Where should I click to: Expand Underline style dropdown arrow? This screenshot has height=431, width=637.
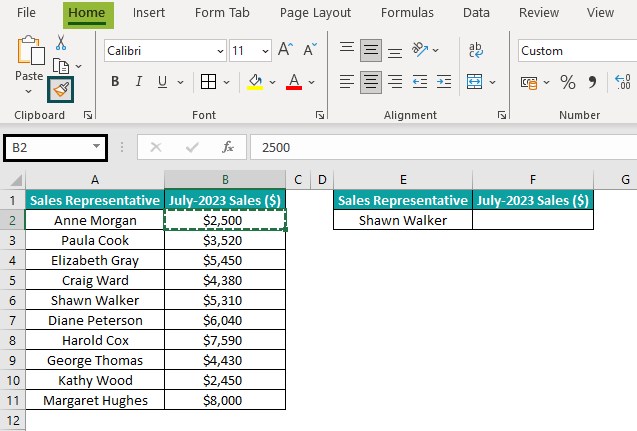pyautogui.click(x=180, y=82)
